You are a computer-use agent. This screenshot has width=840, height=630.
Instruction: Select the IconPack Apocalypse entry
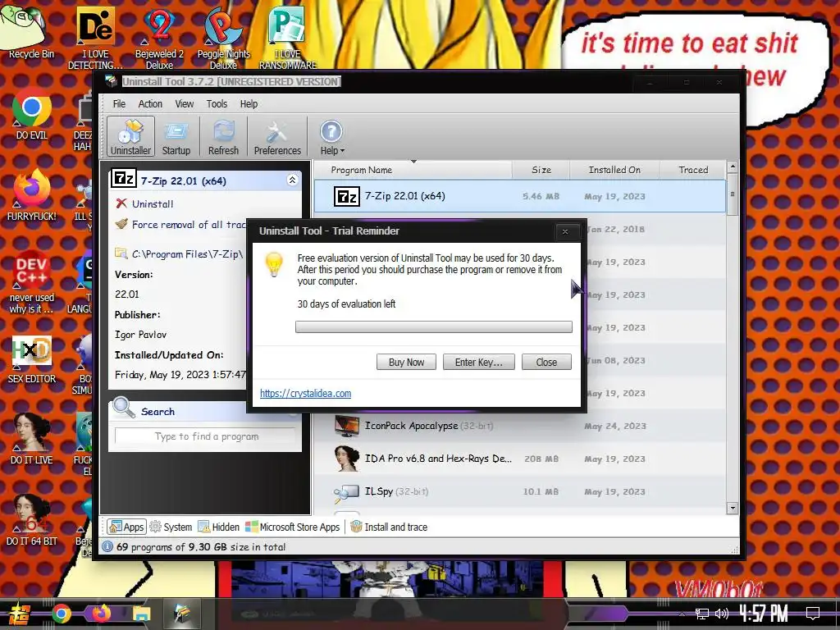pos(520,426)
